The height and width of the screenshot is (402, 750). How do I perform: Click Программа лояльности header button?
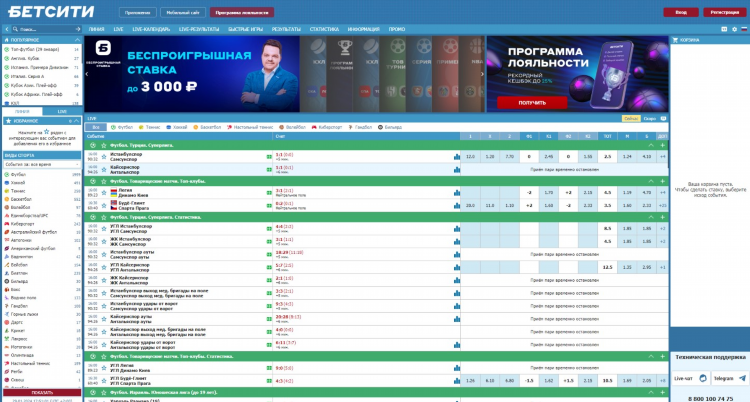click(x=242, y=12)
